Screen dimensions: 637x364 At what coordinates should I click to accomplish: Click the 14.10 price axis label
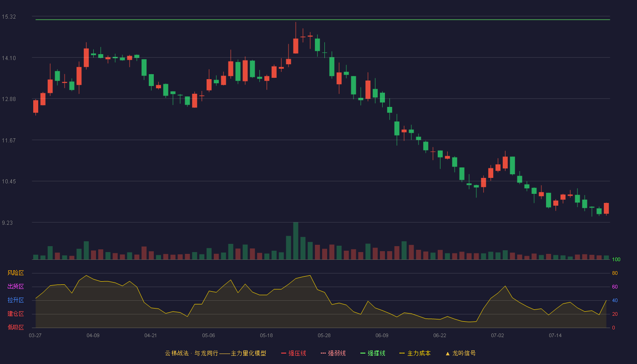(x=9, y=58)
